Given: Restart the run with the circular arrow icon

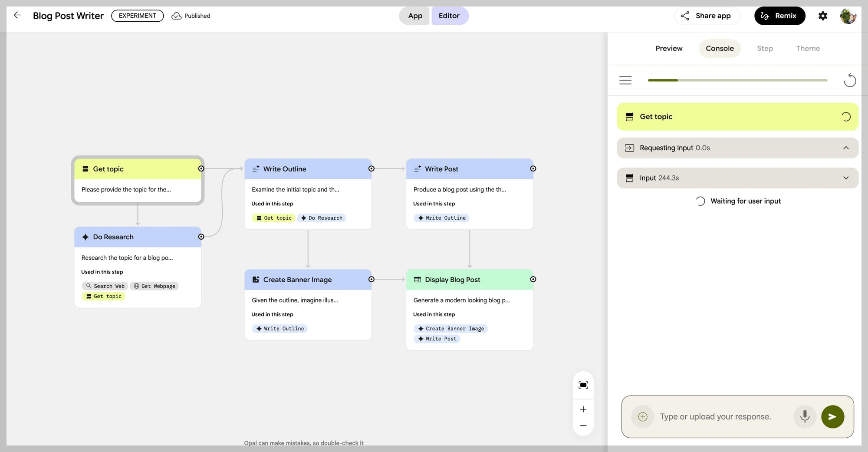Looking at the screenshot, I should (x=850, y=80).
